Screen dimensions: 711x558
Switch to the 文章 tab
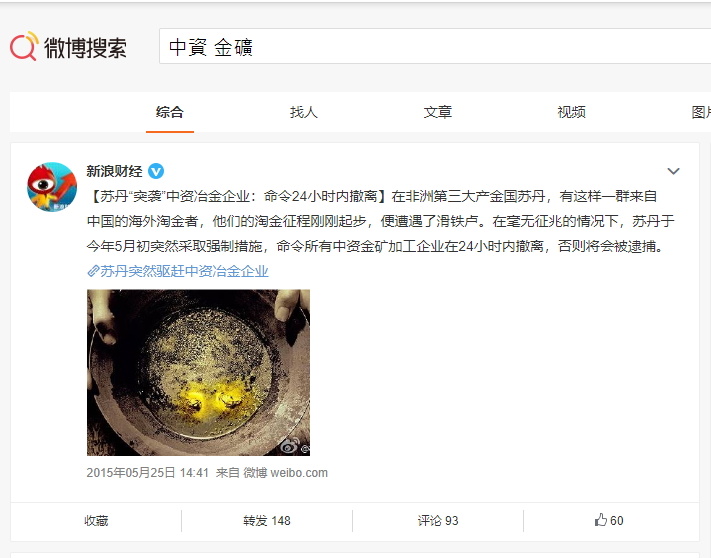(x=438, y=112)
